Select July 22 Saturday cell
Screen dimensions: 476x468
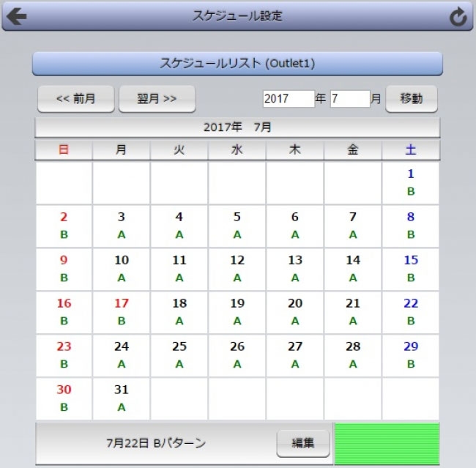click(411, 312)
